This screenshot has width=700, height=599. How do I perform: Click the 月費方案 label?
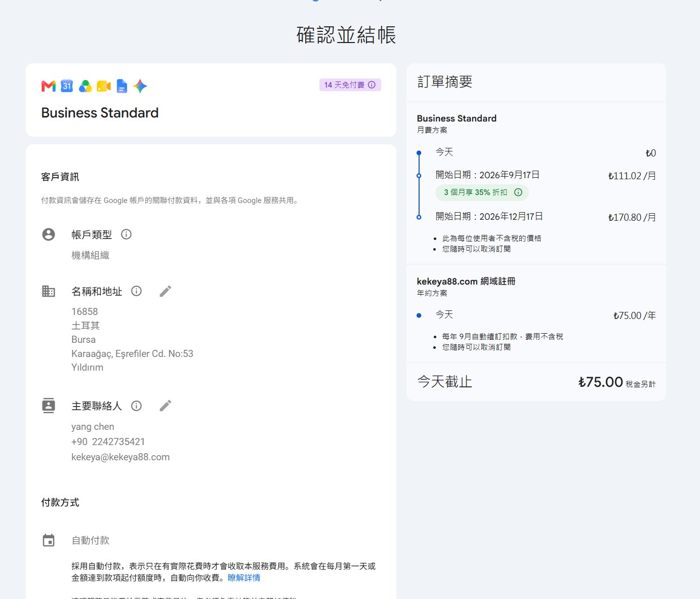432,130
